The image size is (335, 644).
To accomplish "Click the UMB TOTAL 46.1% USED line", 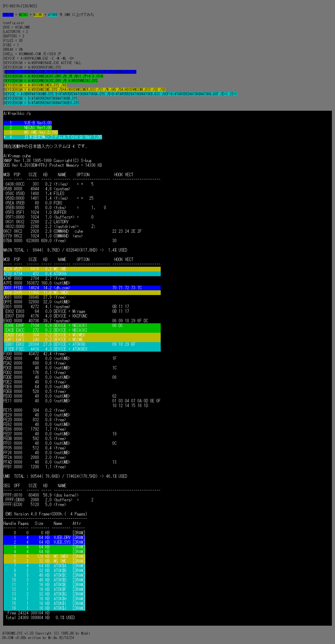I will [65, 476].
